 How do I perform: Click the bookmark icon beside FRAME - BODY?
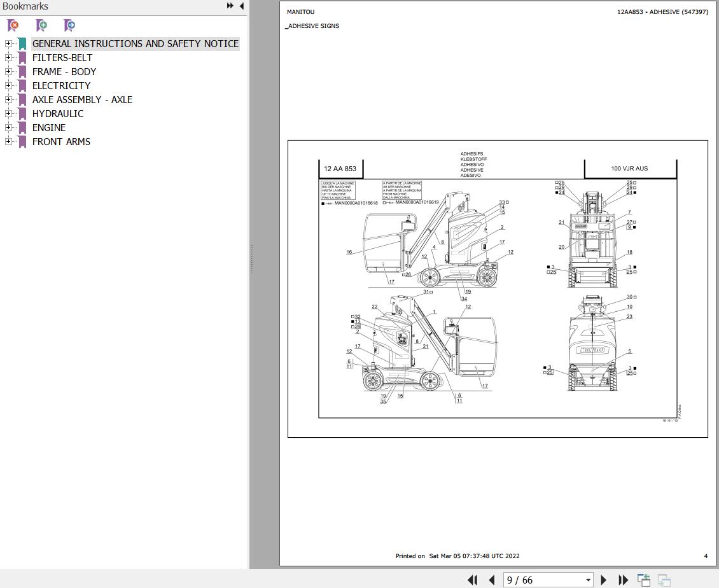click(22, 72)
